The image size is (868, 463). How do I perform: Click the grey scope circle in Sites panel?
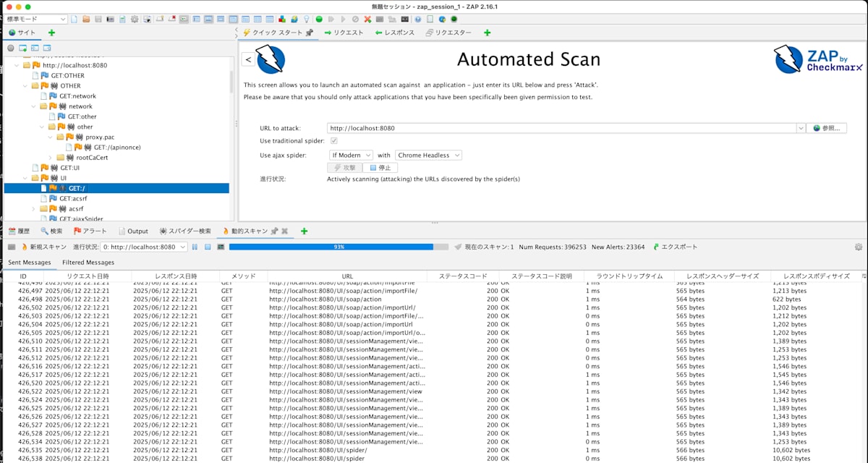click(10, 48)
